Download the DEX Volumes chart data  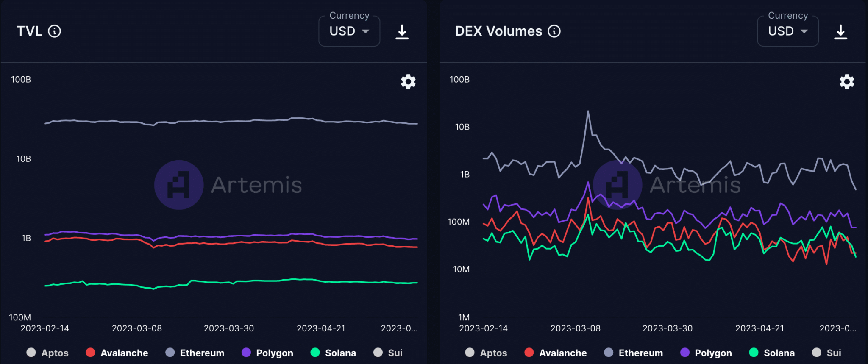(x=840, y=32)
